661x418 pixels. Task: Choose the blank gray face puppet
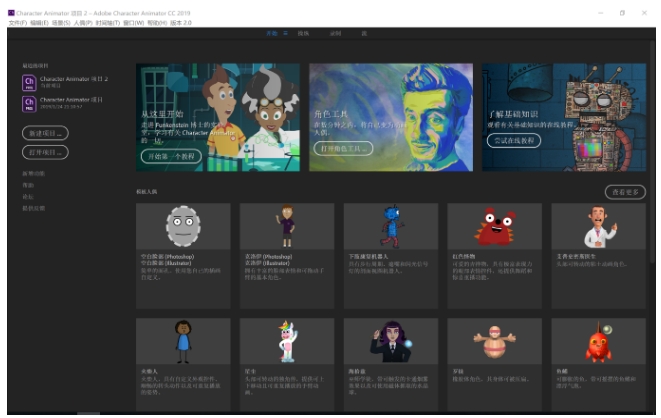[183, 226]
